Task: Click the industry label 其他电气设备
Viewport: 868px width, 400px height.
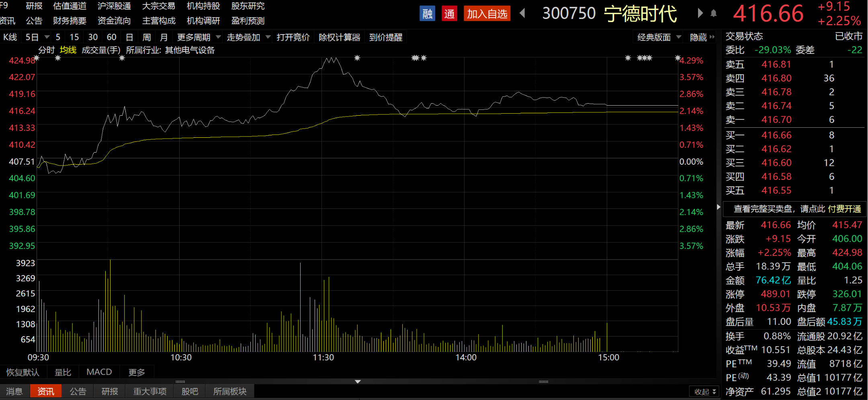Action: 190,50
